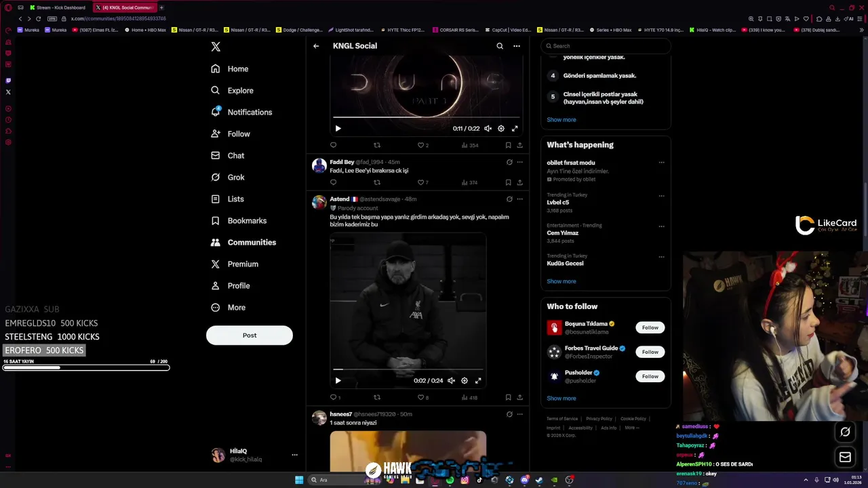Open floating Messages button

click(x=845, y=457)
